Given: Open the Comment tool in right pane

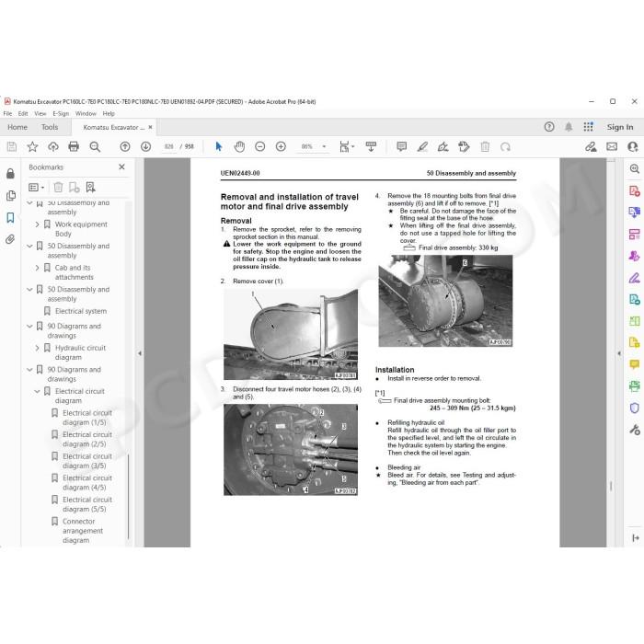Looking at the screenshot, I should tap(634, 364).
